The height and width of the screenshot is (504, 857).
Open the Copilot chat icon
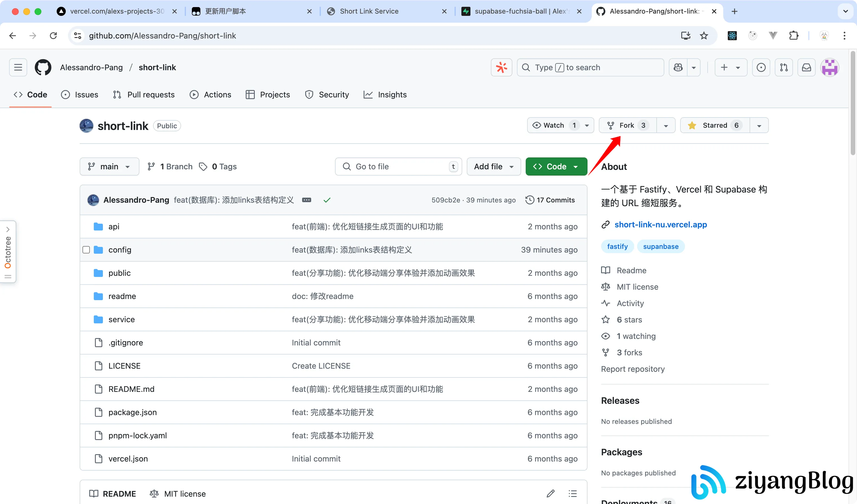pyautogui.click(x=678, y=67)
